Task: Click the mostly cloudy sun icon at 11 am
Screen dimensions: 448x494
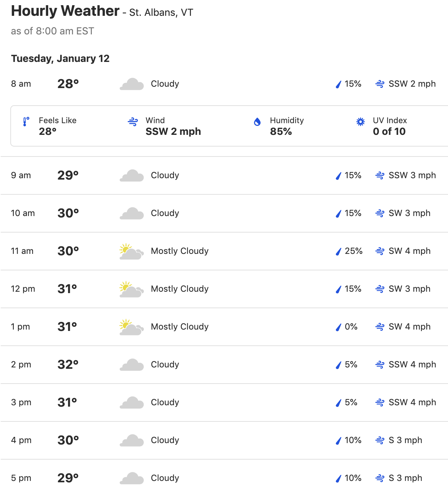Action: [x=131, y=251]
